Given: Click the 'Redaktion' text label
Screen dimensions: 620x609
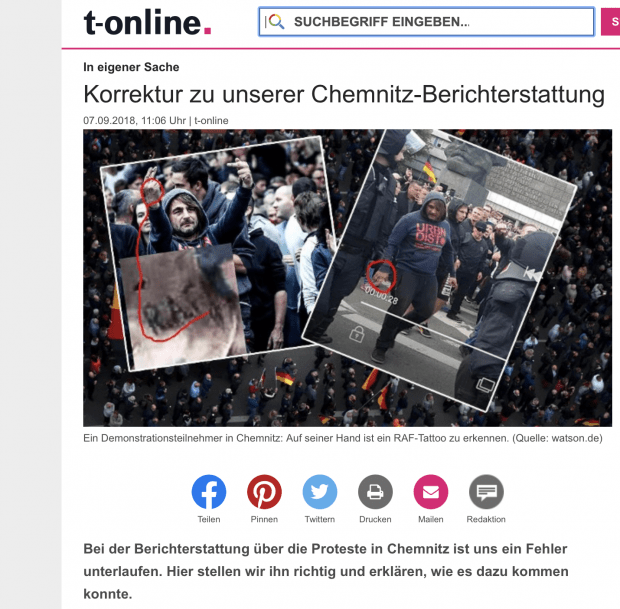Looking at the screenshot, I should point(486,519).
